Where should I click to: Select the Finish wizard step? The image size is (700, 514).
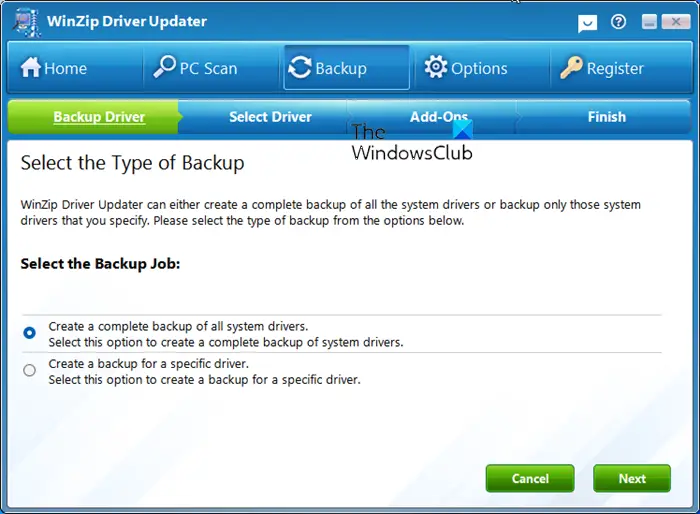click(x=606, y=117)
